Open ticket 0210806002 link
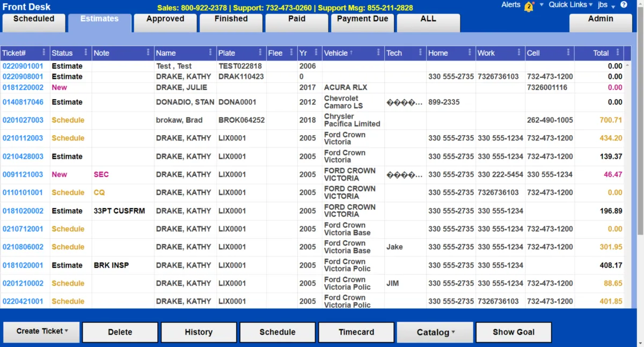This screenshot has height=347, width=644. (23, 247)
